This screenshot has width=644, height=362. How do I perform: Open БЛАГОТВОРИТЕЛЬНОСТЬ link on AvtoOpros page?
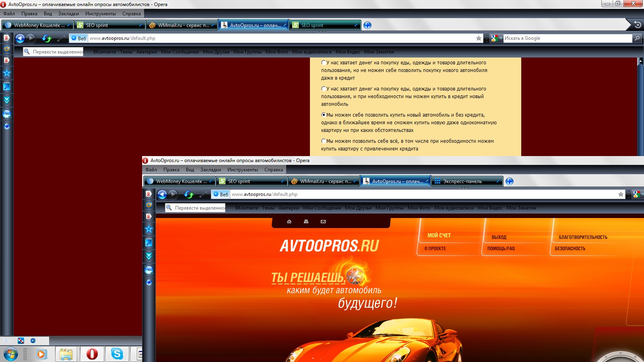[583, 237]
